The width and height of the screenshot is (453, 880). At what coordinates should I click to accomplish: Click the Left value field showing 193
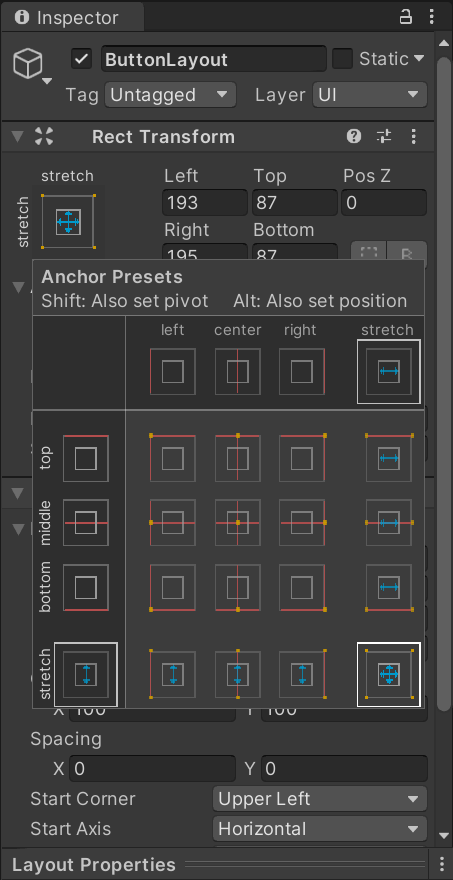pyautogui.click(x=205, y=203)
